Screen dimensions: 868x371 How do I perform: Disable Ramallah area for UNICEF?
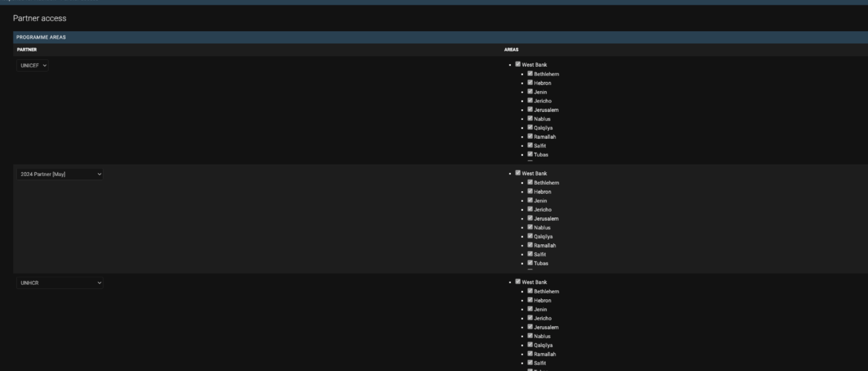click(530, 136)
